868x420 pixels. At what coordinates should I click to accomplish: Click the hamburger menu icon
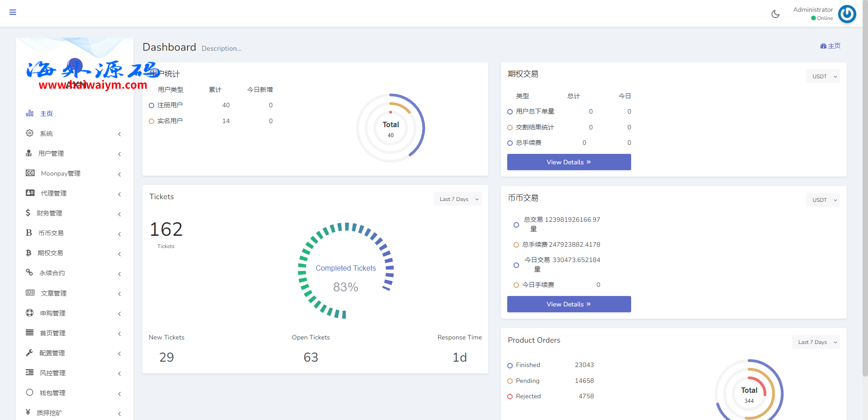click(13, 12)
